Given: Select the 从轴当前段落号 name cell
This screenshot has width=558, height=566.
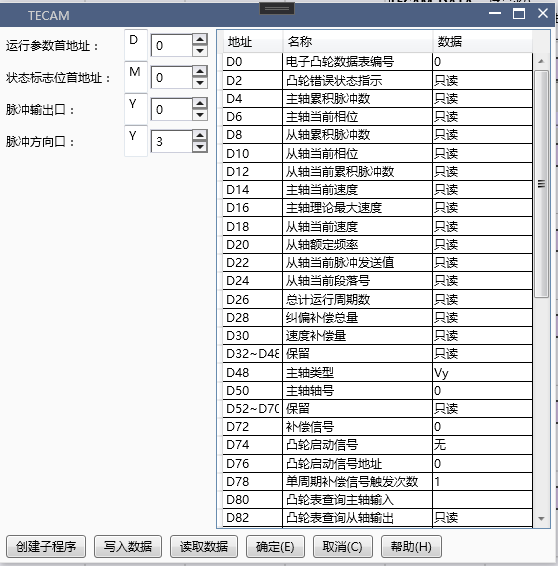Looking at the screenshot, I should [357, 280].
